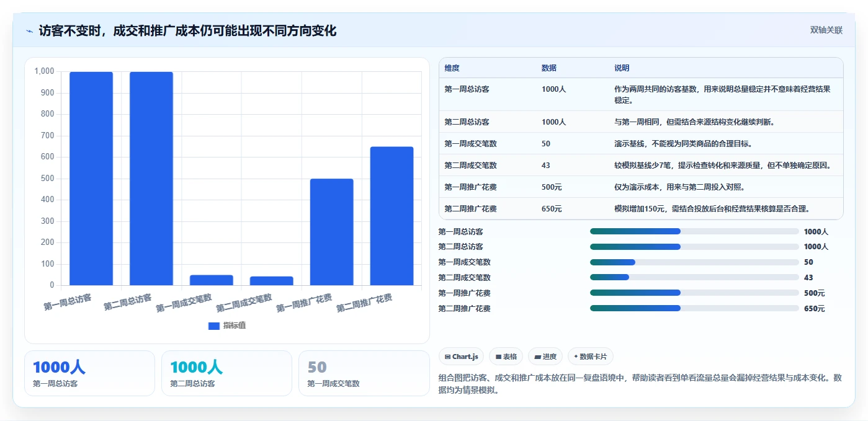The image size is (868, 421).
Task: Toggle the 指标值 legend color box
Action: coord(214,326)
